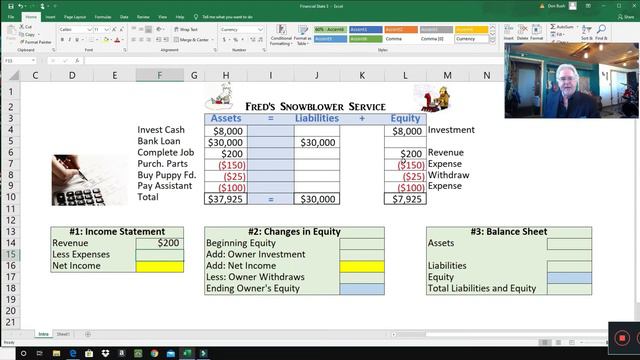Decrease font size with the smaller A icon

121,29
